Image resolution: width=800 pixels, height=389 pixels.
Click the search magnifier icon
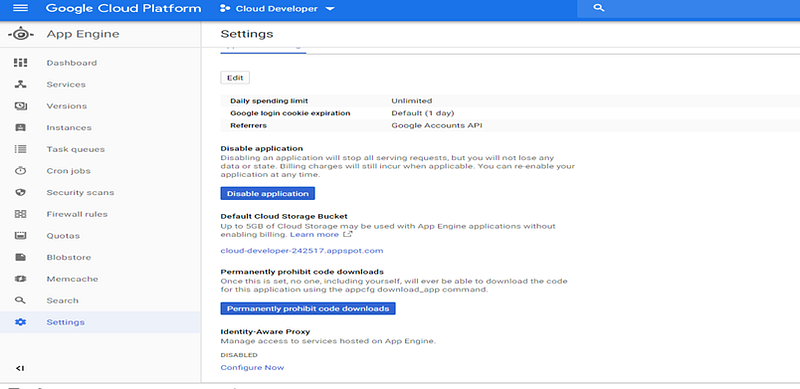point(599,8)
